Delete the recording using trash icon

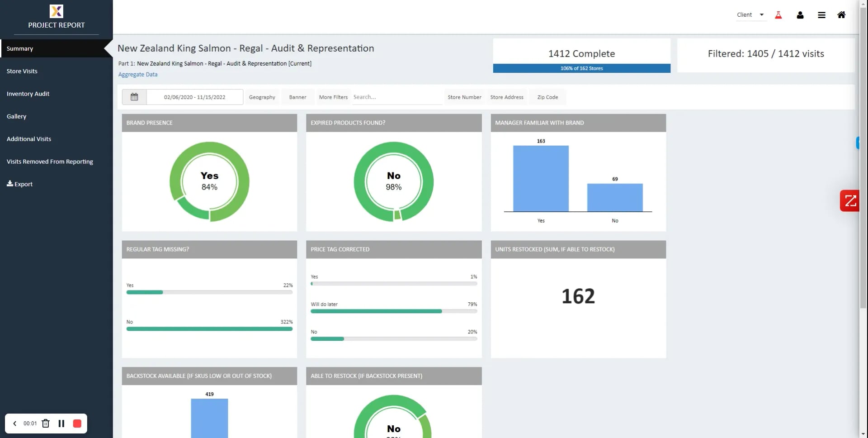(45, 424)
